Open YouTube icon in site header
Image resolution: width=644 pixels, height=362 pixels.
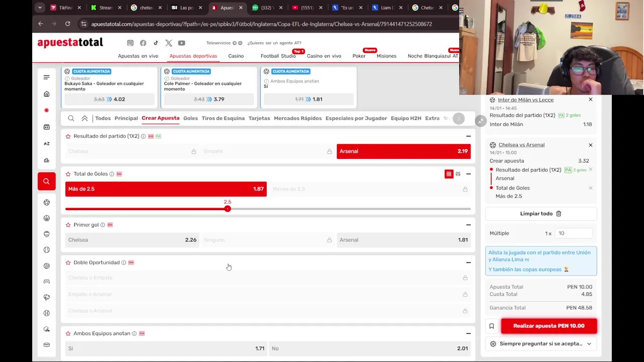(x=182, y=43)
